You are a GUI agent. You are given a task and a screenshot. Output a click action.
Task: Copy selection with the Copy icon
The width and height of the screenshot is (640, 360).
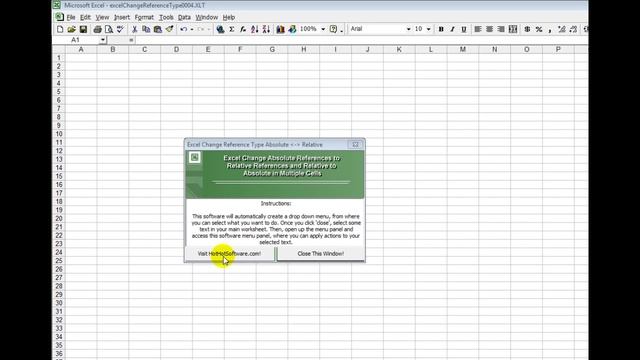click(146, 29)
